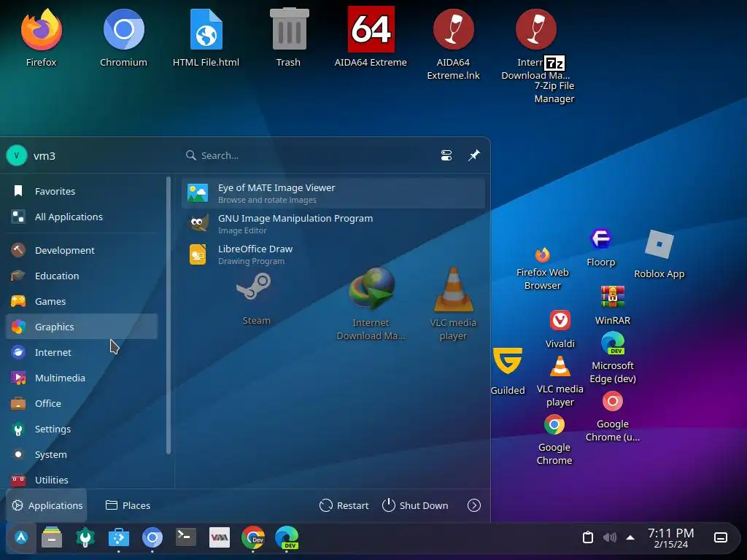Image resolution: width=747 pixels, height=560 pixels.
Task: Click the volume tray icon
Action: pyautogui.click(x=609, y=537)
